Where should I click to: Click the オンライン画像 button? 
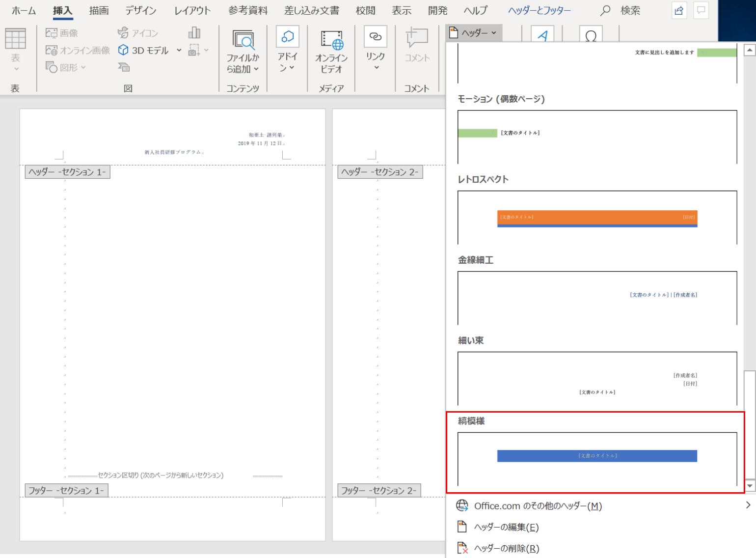pyautogui.click(x=78, y=50)
